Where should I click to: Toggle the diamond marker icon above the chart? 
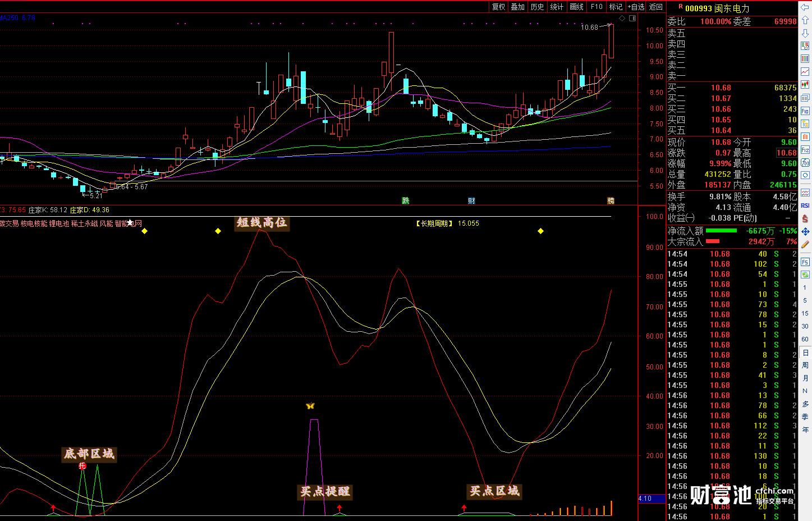pos(622,19)
